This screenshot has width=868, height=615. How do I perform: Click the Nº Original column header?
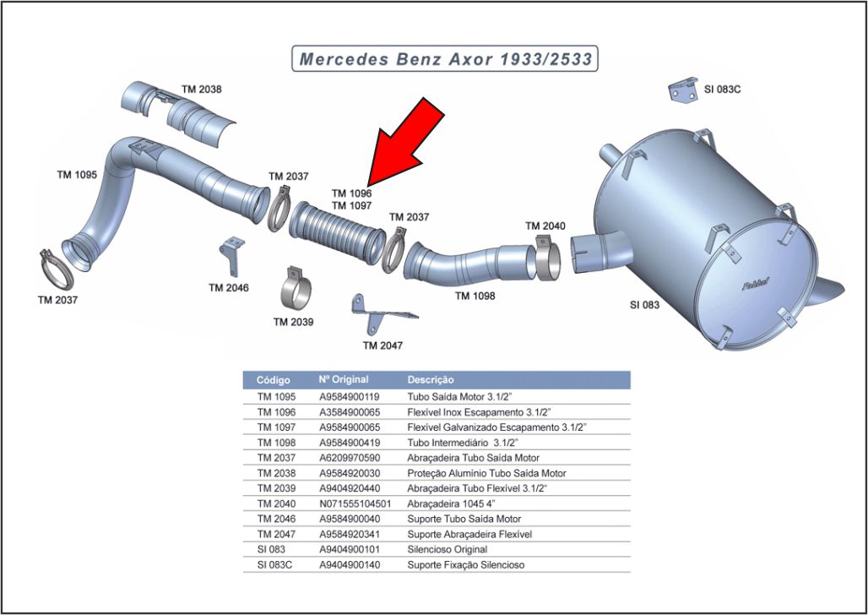tap(344, 379)
